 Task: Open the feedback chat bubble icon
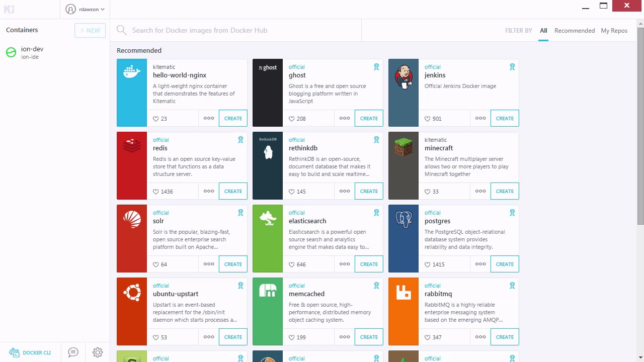(x=73, y=352)
